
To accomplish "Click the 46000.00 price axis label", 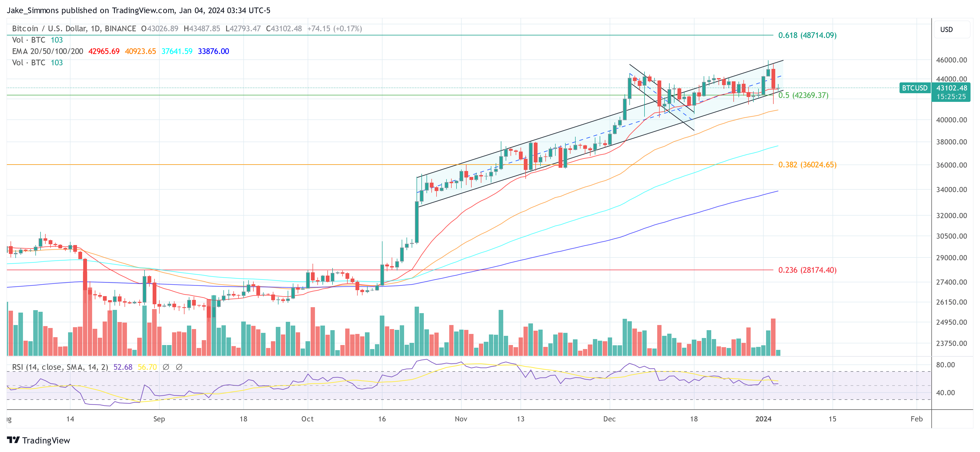I will click(x=951, y=60).
